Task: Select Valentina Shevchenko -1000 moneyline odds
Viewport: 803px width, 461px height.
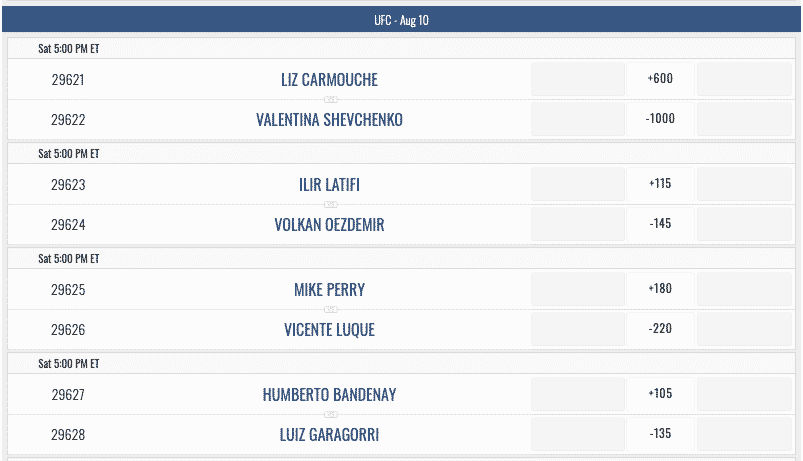Action: (660, 119)
